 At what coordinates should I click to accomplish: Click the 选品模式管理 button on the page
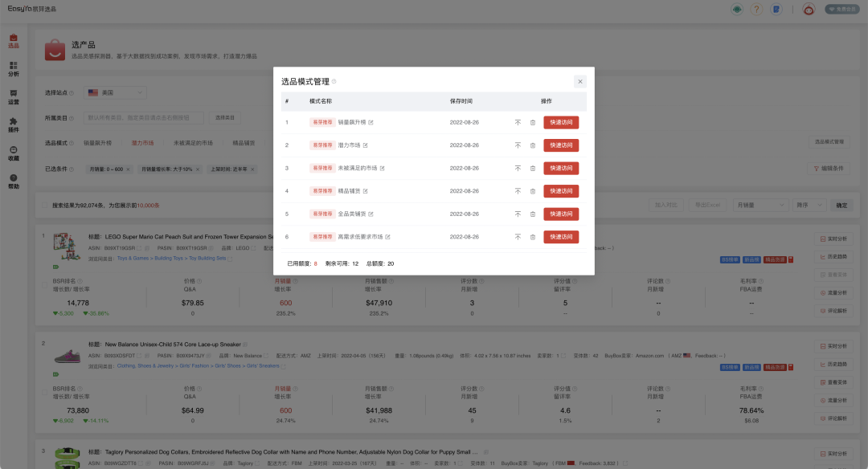829,142
